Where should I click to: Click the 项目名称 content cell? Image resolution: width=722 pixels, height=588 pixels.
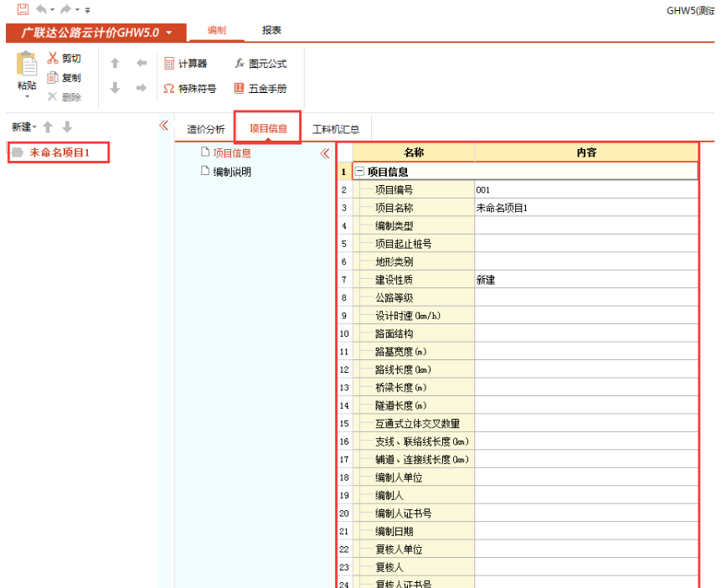pyautogui.click(x=585, y=208)
